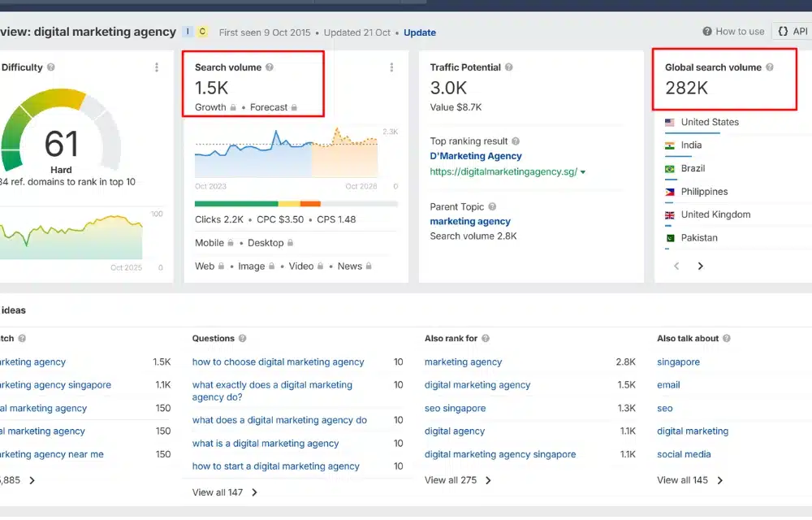Unlock Mobile metrics via its lock icon

pyautogui.click(x=230, y=242)
